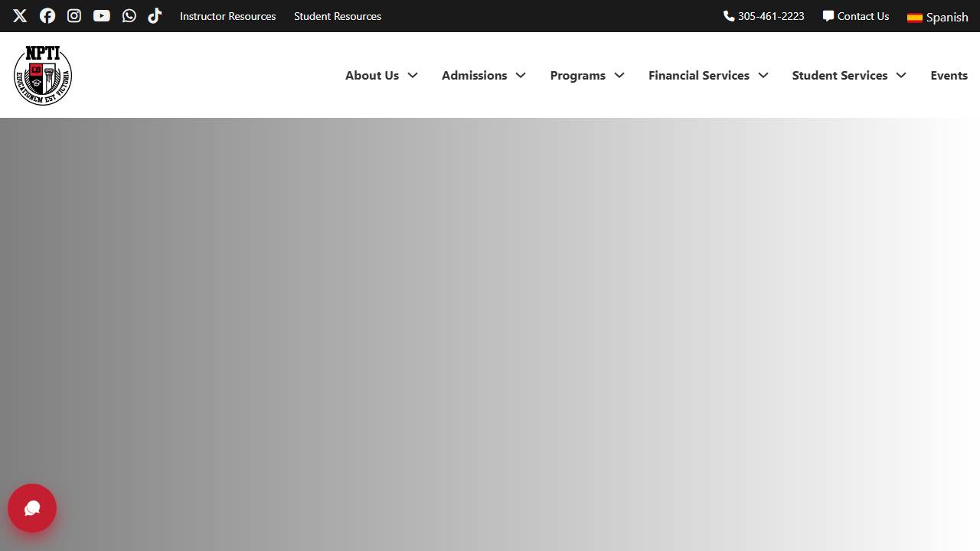Open the red chat bubble widget
The image size is (980, 551).
point(32,508)
